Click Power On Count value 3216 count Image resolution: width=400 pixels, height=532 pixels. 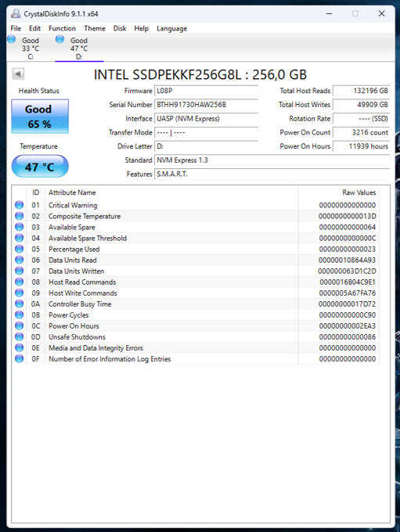362,133
